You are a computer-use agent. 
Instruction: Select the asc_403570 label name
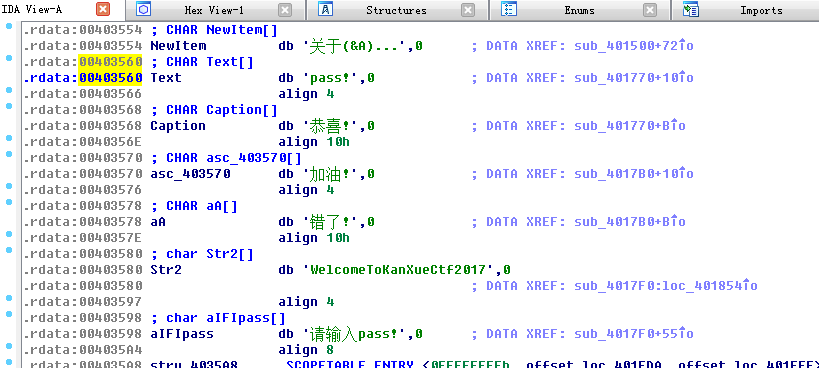(x=190, y=174)
